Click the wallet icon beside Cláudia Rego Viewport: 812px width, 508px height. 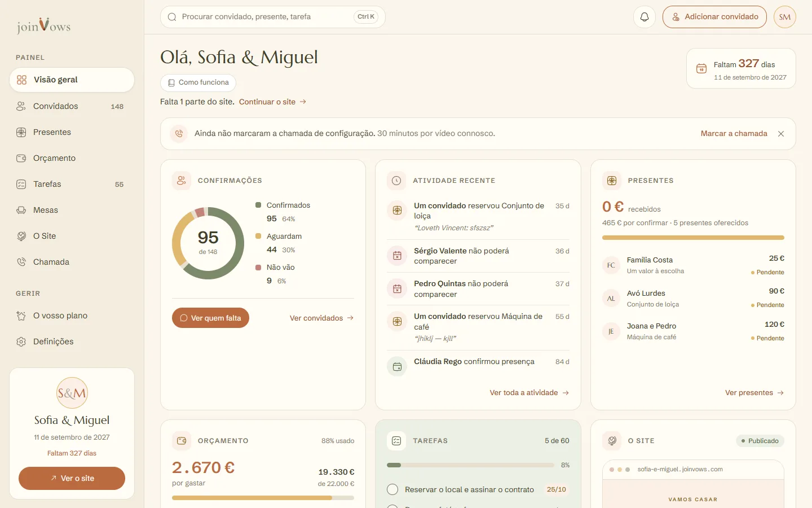[x=397, y=366]
